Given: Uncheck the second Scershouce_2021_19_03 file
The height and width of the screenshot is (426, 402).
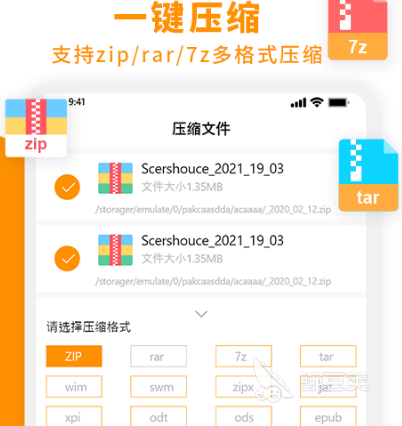Looking at the screenshot, I should (x=67, y=258).
